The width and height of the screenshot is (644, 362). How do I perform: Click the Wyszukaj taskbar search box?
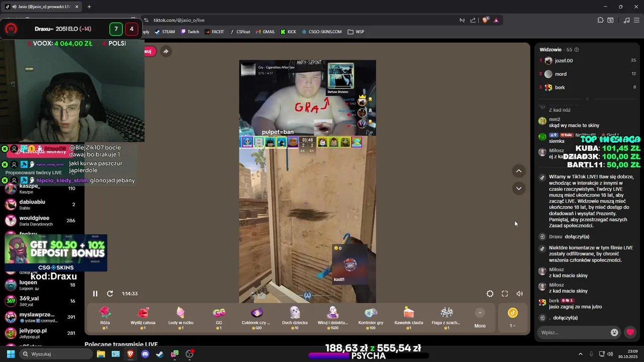[x=56, y=354]
